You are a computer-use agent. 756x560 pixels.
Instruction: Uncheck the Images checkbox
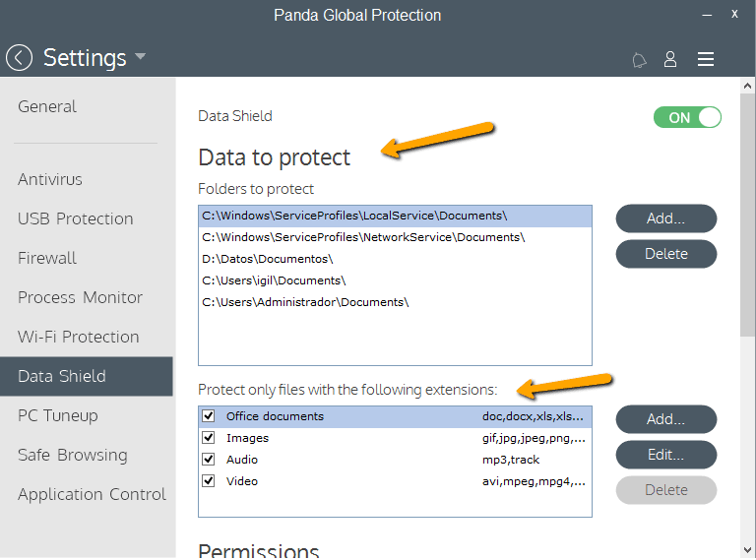(209, 438)
